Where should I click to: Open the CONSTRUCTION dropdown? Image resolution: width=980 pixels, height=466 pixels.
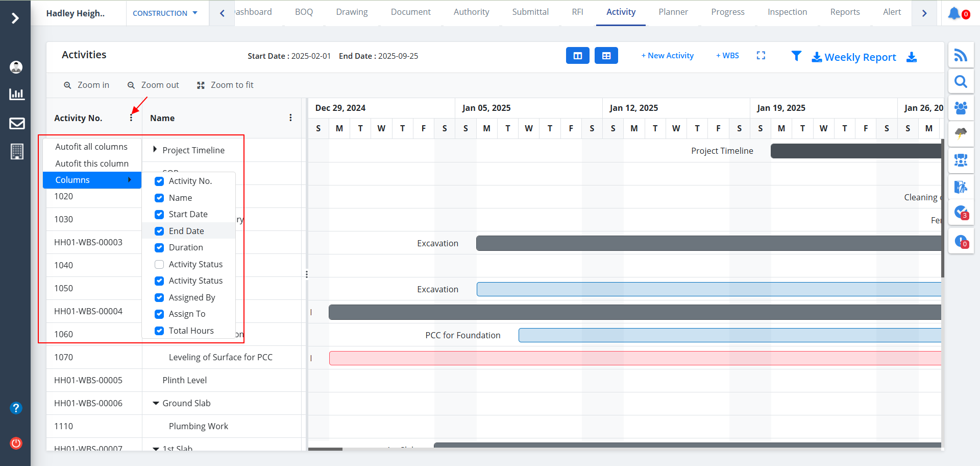(x=165, y=13)
